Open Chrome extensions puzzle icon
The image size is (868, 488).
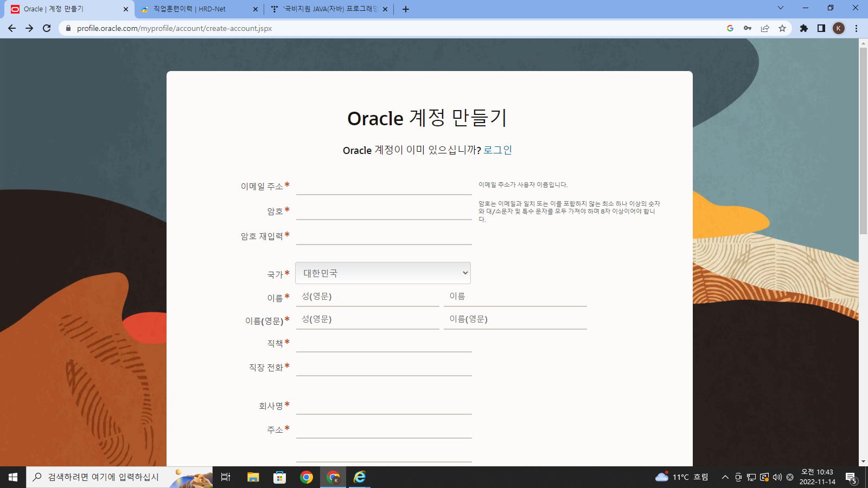tap(804, 28)
